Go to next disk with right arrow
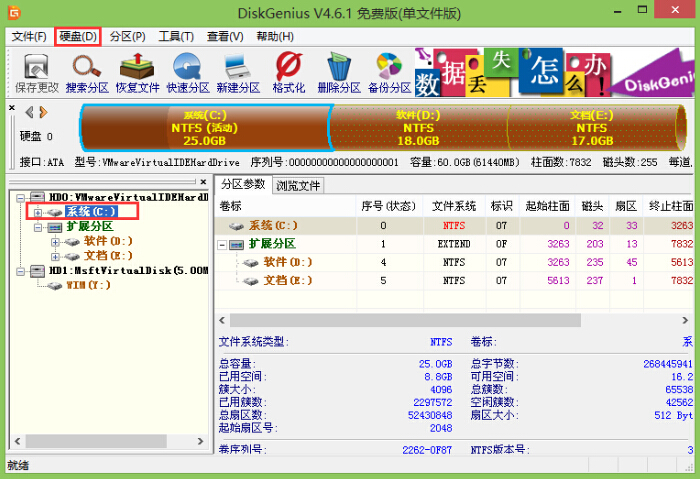700x479 pixels. click(x=43, y=111)
